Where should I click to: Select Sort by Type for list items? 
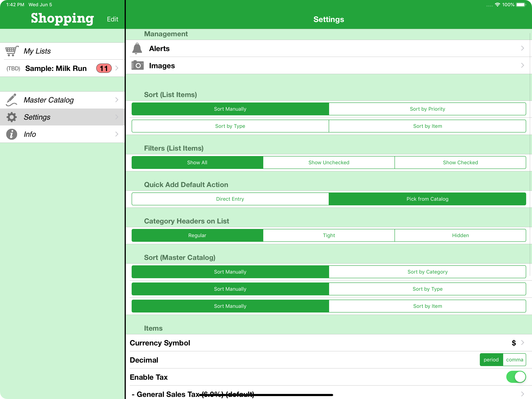(230, 126)
